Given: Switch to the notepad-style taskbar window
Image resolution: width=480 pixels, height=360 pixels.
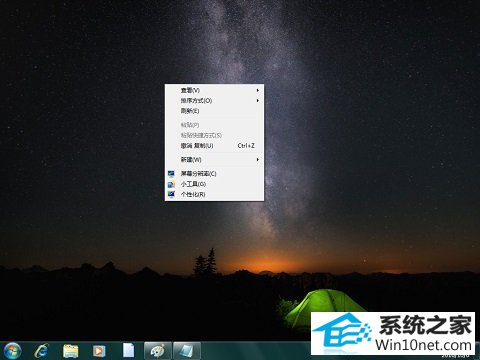Looking at the screenshot, I should [187, 351].
